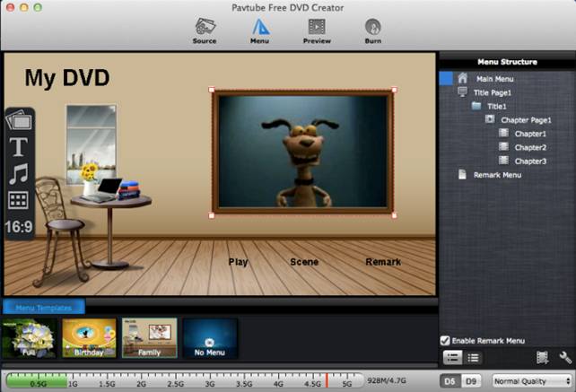
Task: Open settings with the wrench icon
Action: point(565,358)
